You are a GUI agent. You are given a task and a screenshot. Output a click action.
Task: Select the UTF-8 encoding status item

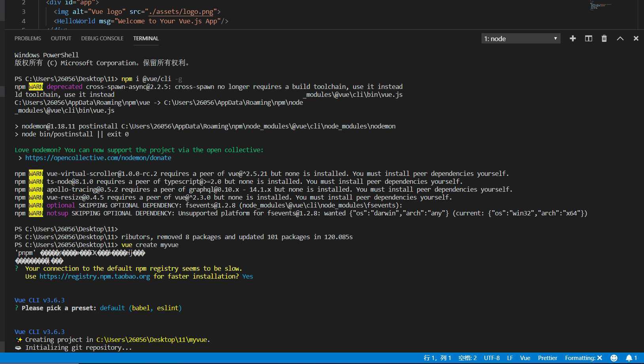(492, 358)
